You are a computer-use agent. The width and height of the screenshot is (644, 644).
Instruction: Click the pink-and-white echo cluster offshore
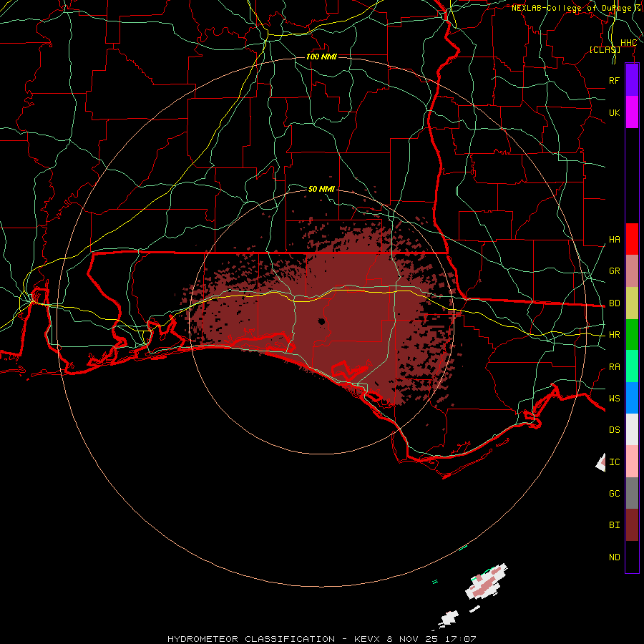coord(487,582)
